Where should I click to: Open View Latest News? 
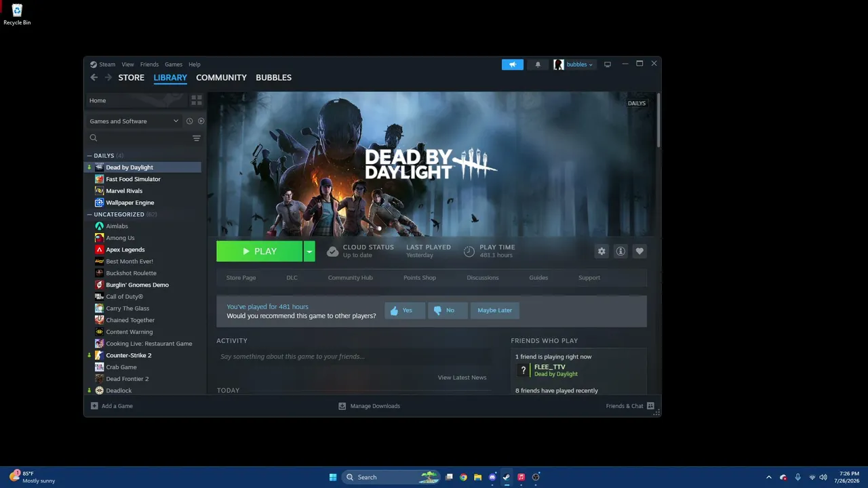[462, 378]
